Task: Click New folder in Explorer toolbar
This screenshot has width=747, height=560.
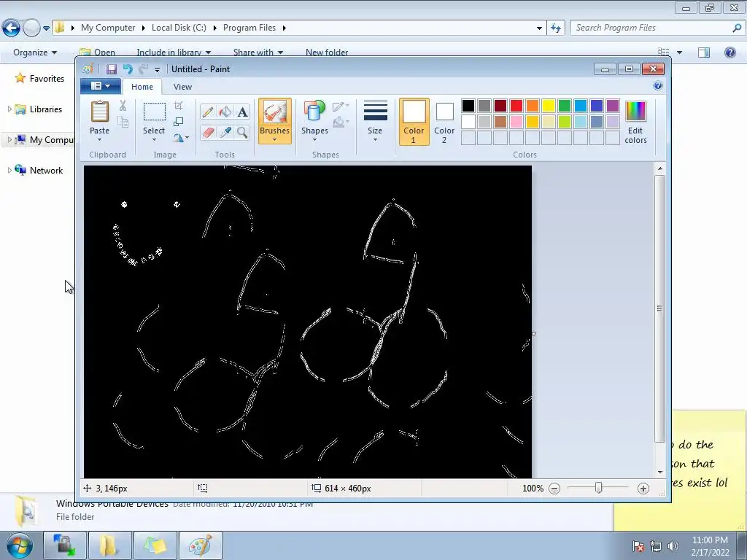Action: (327, 52)
